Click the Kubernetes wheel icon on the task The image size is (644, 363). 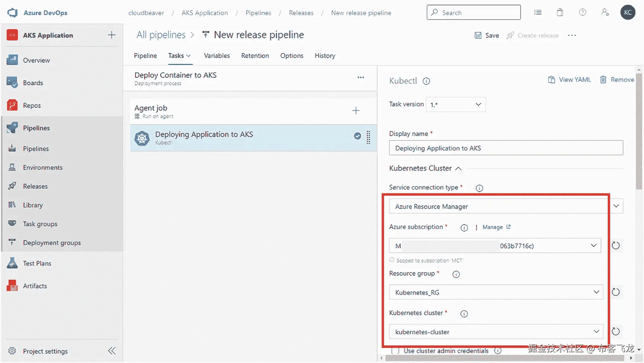pyautogui.click(x=142, y=138)
